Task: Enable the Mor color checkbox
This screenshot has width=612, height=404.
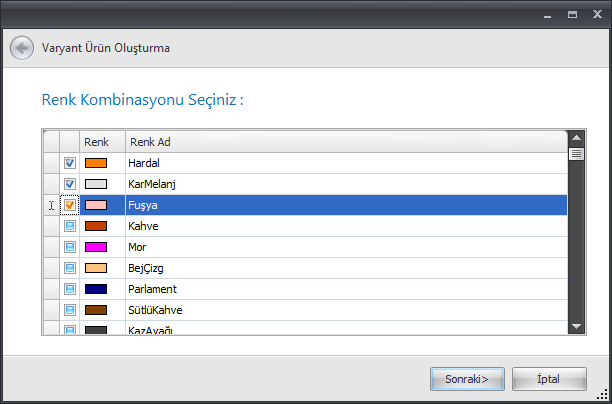Action: coord(70,247)
